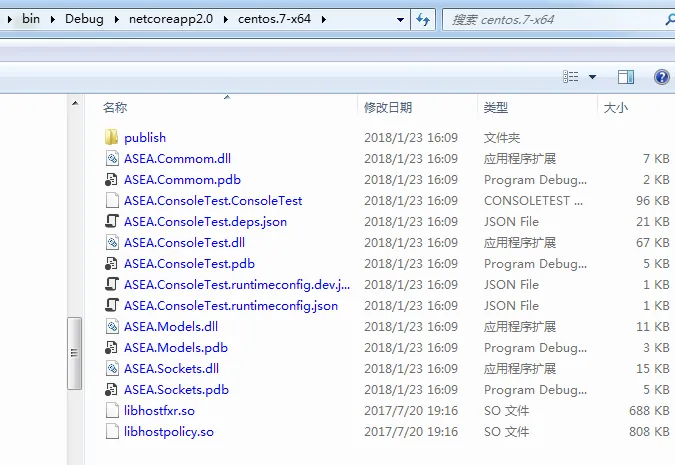This screenshot has height=465, width=675.
Task: Open the address bar history dropdown
Action: pos(400,19)
